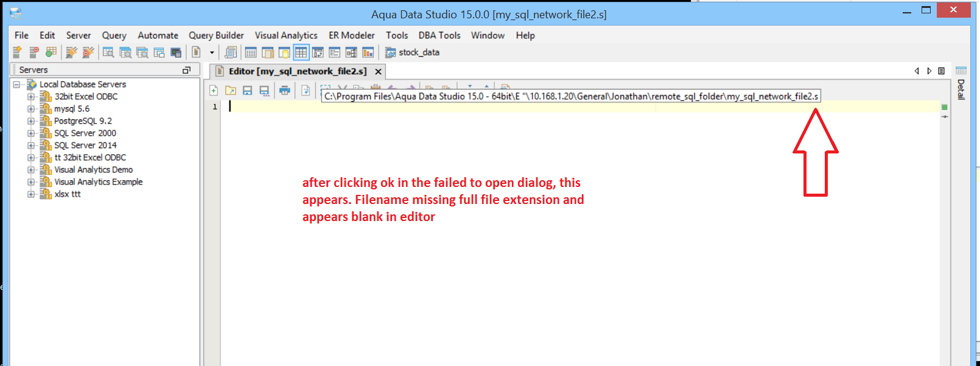Viewport: 980px width, 366px height.
Task: Select the Editor [my_sql_network_file2.s] tab
Action: pyautogui.click(x=298, y=71)
